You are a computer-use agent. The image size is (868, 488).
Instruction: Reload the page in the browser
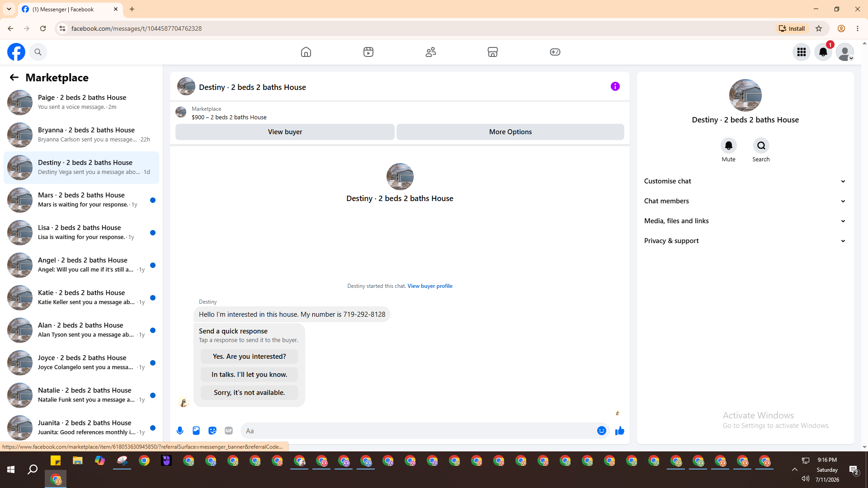point(43,28)
